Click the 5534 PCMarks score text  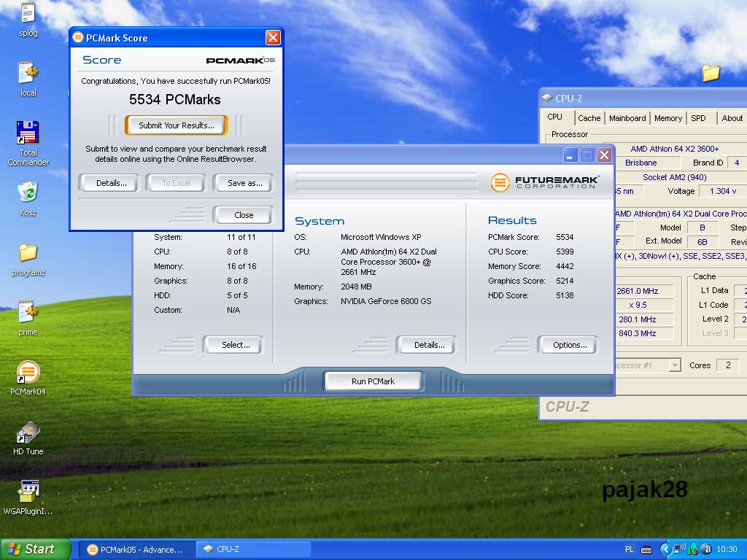point(175,99)
